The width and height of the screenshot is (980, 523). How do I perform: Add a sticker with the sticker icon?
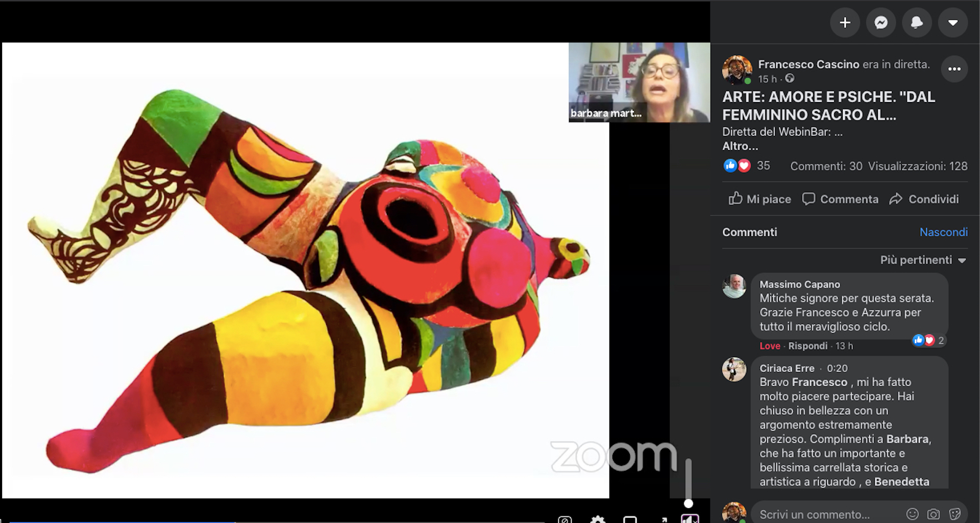pyautogui.click(x=955, y=514)
